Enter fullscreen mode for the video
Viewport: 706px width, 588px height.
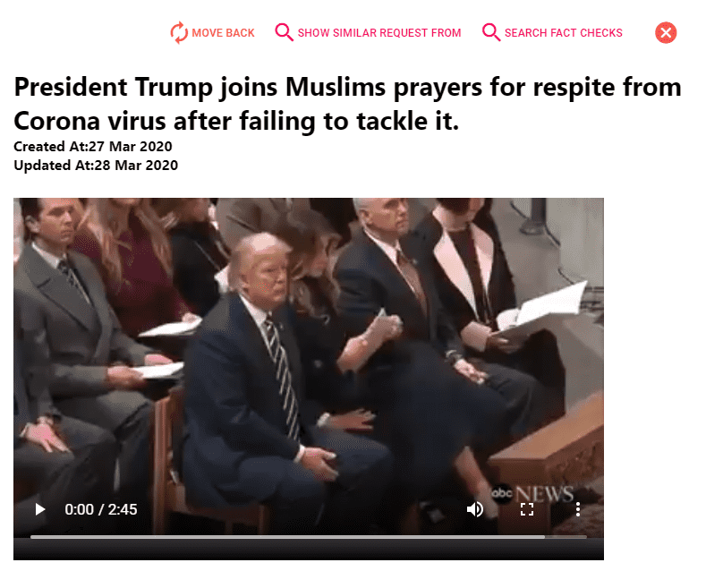[527, 509]
